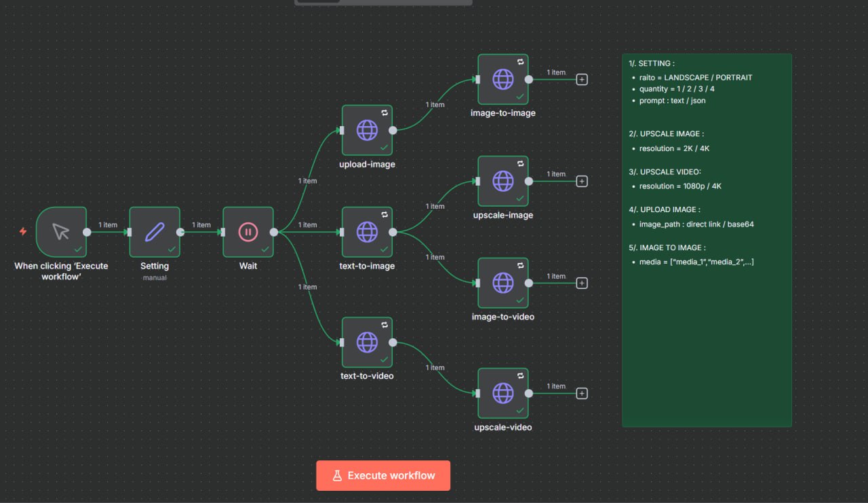
Task: Click '1 item' label between Wait and text-to-image
Action: tap(308, 225)
